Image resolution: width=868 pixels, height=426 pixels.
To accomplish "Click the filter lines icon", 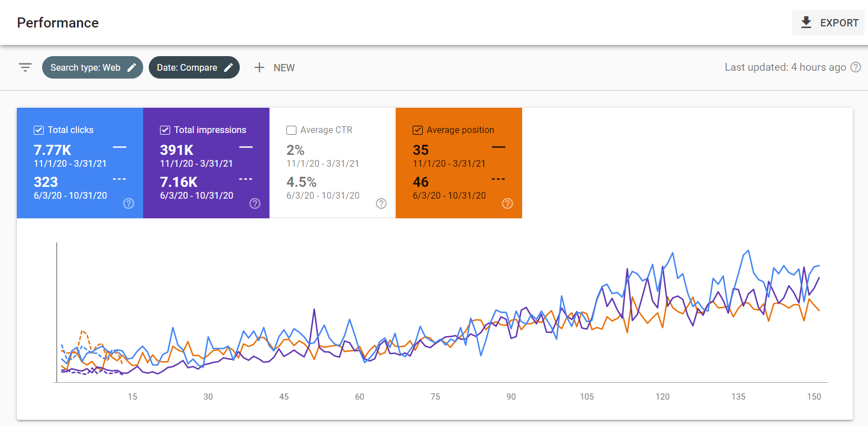I will [x=25, y=67].
